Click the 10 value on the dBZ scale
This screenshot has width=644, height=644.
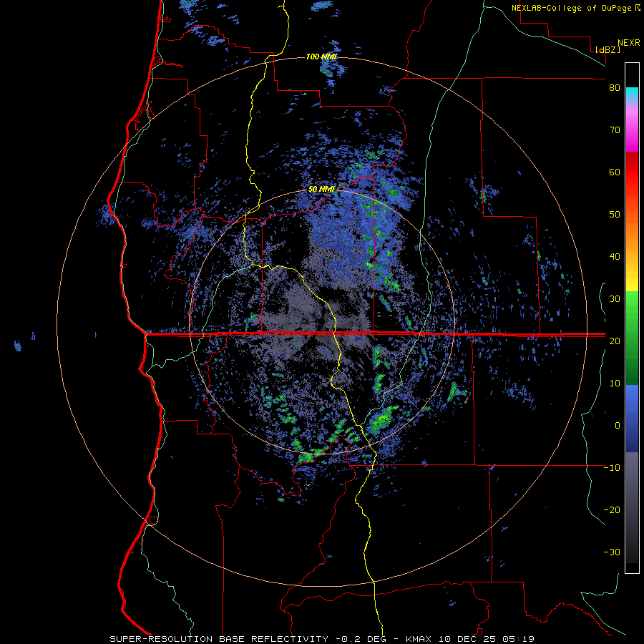point(615,384)
